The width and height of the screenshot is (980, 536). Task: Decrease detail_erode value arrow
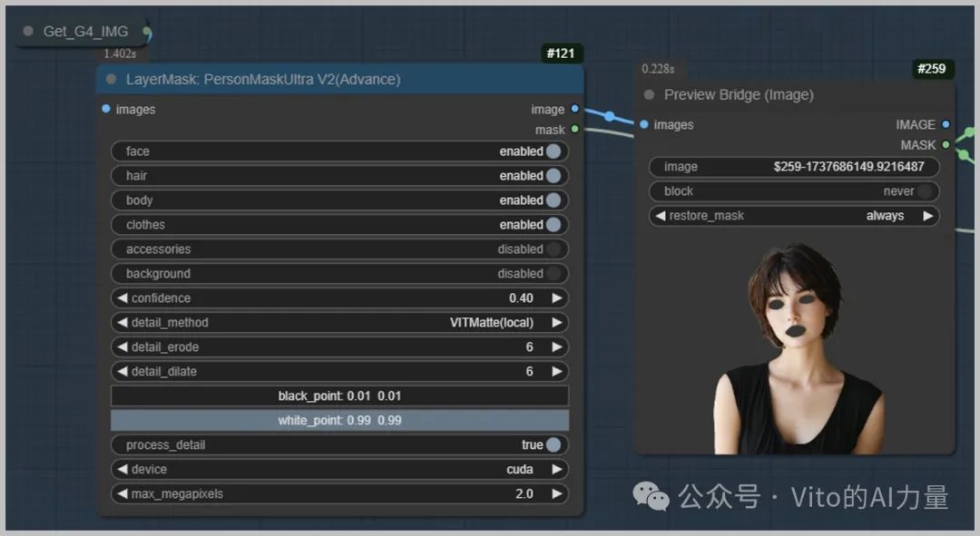pyautogui.click(x=122, y=346)
